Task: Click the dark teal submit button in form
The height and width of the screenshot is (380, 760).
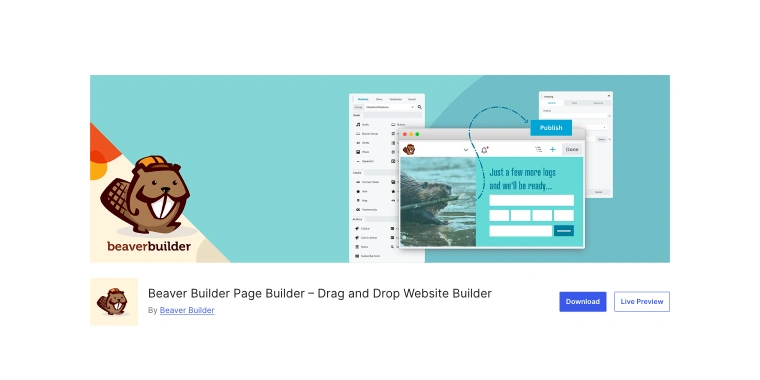Action: 564,231
